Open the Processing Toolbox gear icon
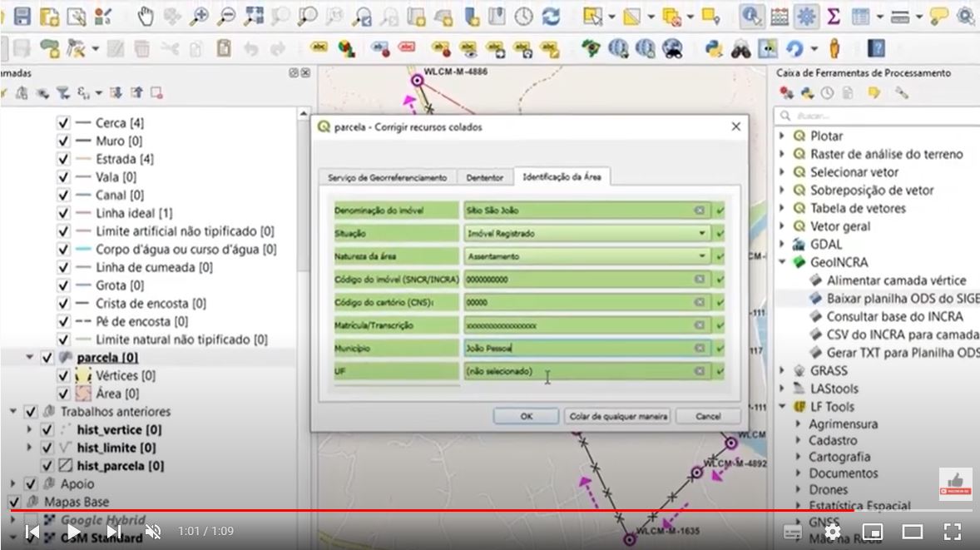The image size is (980, 550). pyautogui.click(x=806, y=17)
